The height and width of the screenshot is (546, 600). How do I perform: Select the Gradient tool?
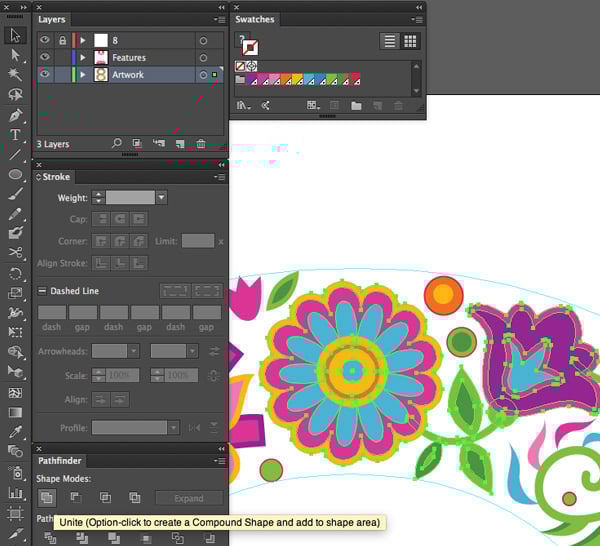15,412
